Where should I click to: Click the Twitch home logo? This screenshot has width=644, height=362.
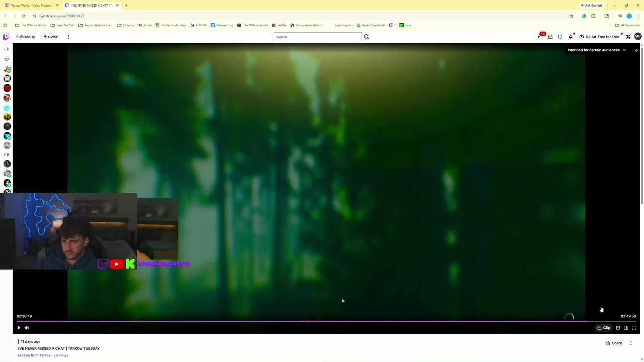point(6,37)
